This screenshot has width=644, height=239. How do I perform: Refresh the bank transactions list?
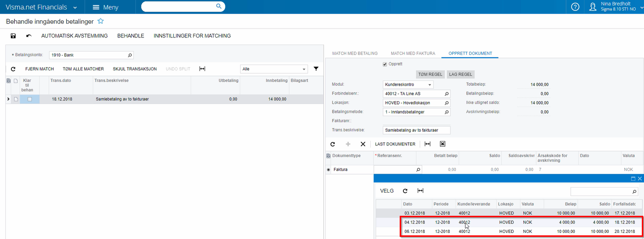tap(13, 69)
